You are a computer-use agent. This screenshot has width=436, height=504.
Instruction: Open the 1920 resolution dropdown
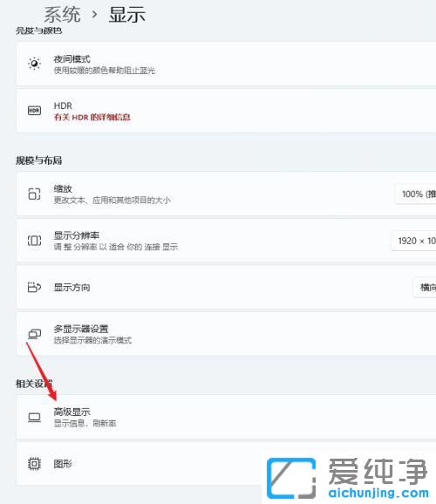(x=413, y=241)
